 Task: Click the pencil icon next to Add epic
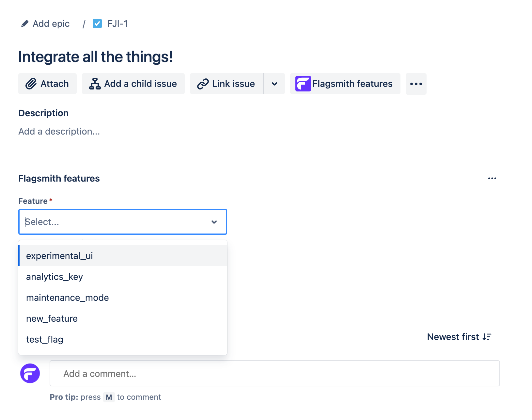pyautogui.click(x=24, y=23)
